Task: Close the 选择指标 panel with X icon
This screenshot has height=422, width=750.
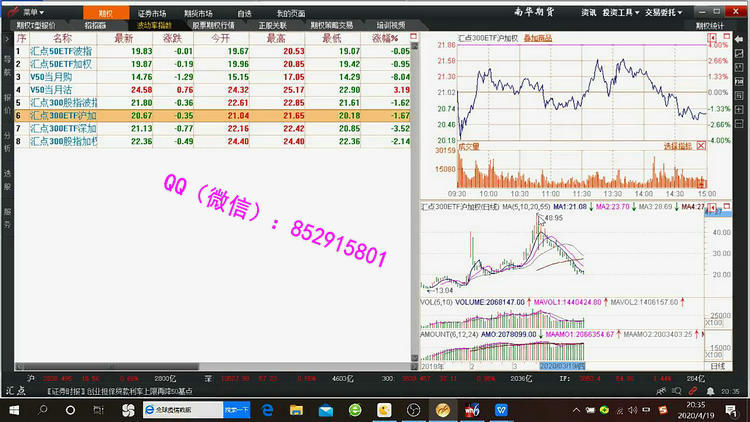Action: coord(702,145)
